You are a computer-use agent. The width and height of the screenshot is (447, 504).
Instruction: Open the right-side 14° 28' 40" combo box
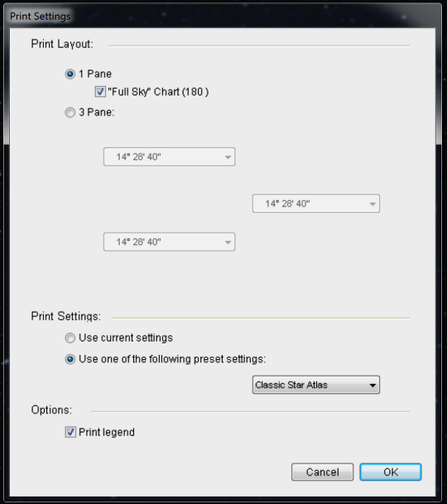tap(315, 204)
